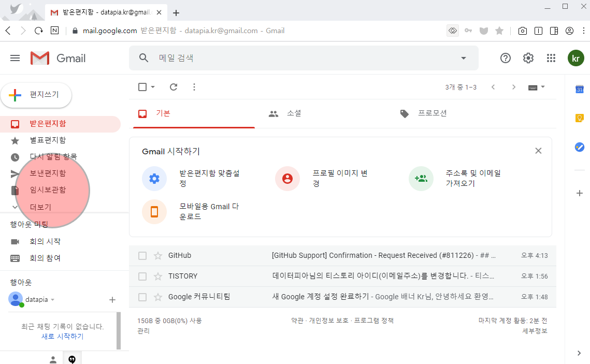590x364 pixels.
Task: Open the kr account avatar
Action: [575, 59]
